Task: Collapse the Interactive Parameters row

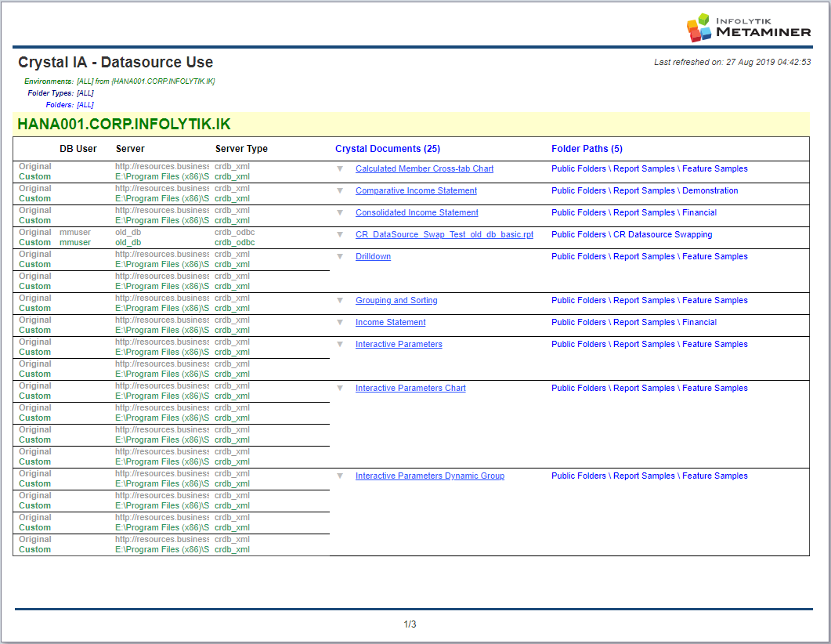Action: 340,345
